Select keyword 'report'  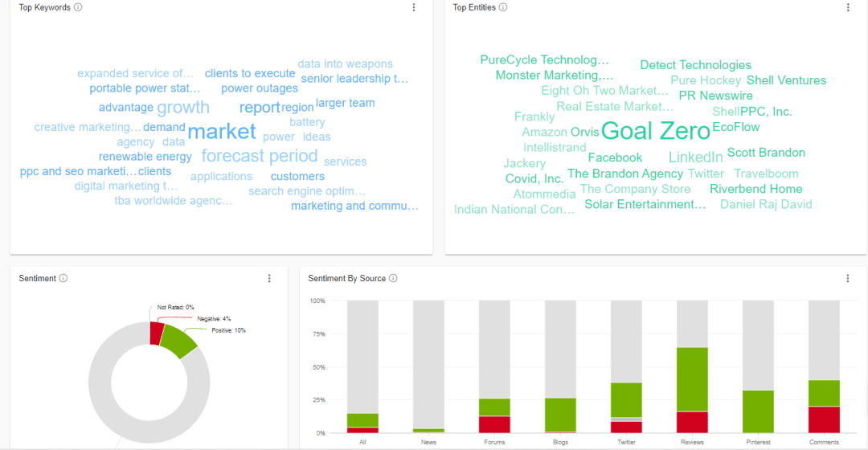pyautogui.click(x=260, y=108)
